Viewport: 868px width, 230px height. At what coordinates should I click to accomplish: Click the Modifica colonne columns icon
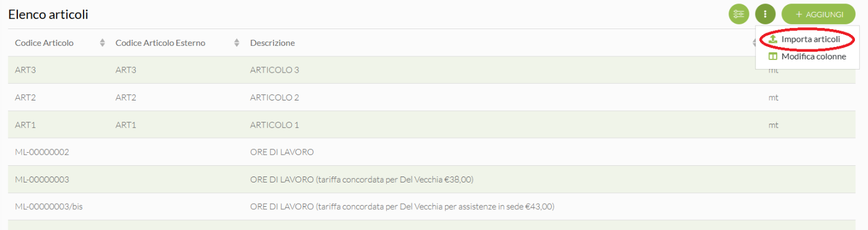772,56
